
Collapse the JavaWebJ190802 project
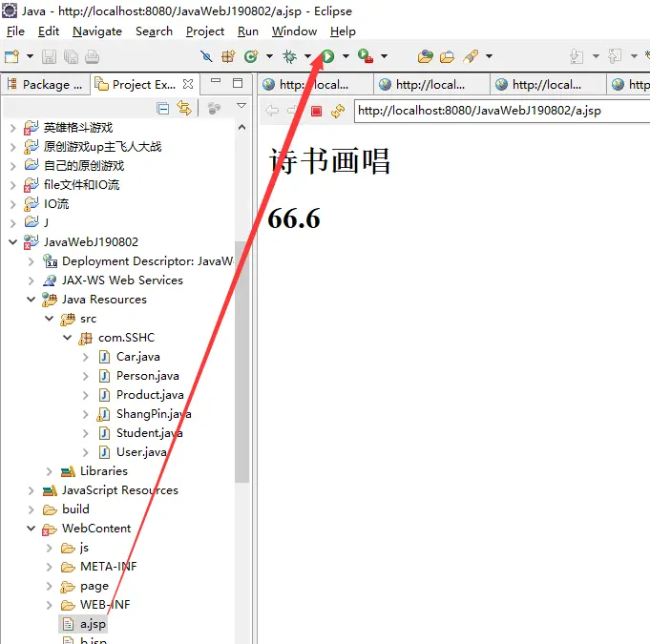12,241
